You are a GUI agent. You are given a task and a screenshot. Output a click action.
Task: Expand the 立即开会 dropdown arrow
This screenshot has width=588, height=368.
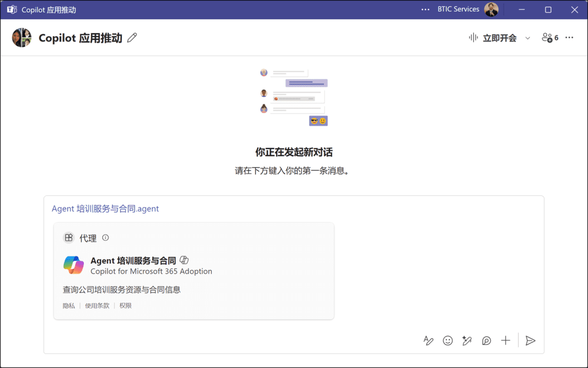(528, 38)
